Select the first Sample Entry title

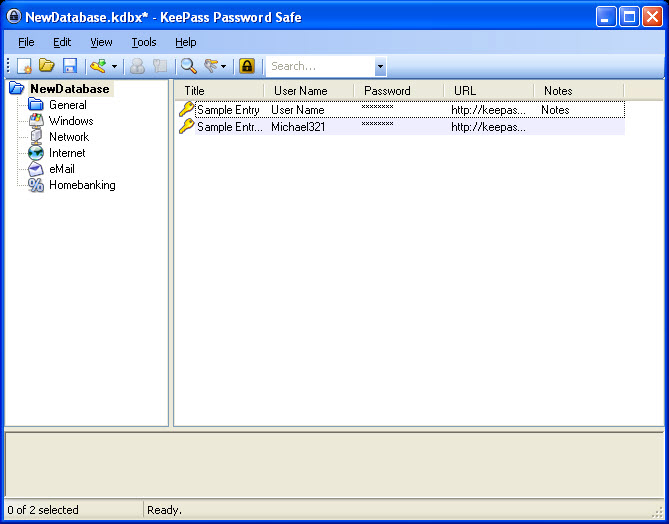[x=228, y=110]
